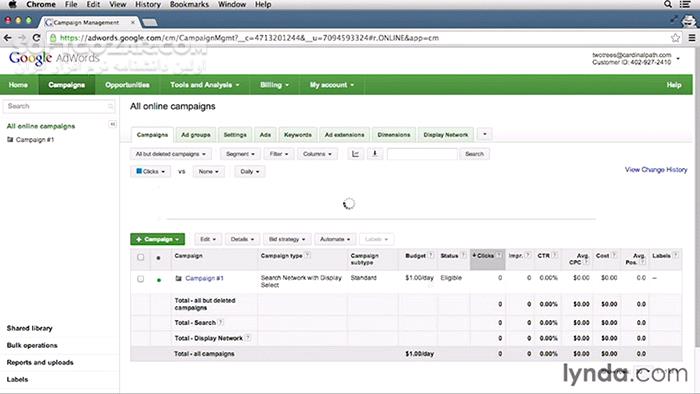Collapse the left sidebar panel arrow
700x394 pixels.
click(112, 124)
